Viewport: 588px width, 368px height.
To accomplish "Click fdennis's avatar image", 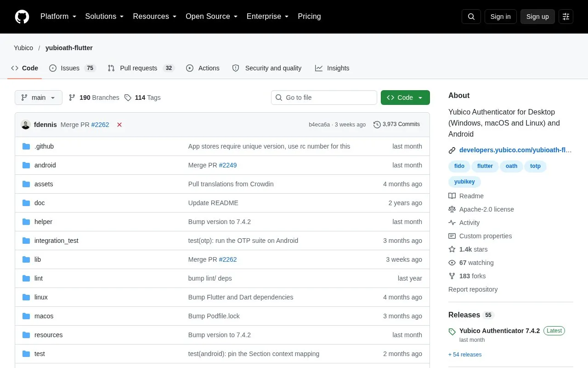I will coord(26,125).
